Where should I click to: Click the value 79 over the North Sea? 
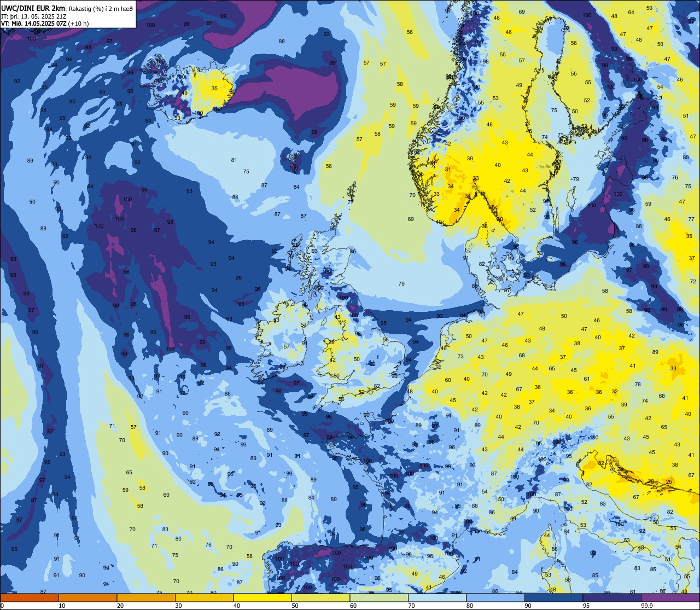(x=401, y=283)
